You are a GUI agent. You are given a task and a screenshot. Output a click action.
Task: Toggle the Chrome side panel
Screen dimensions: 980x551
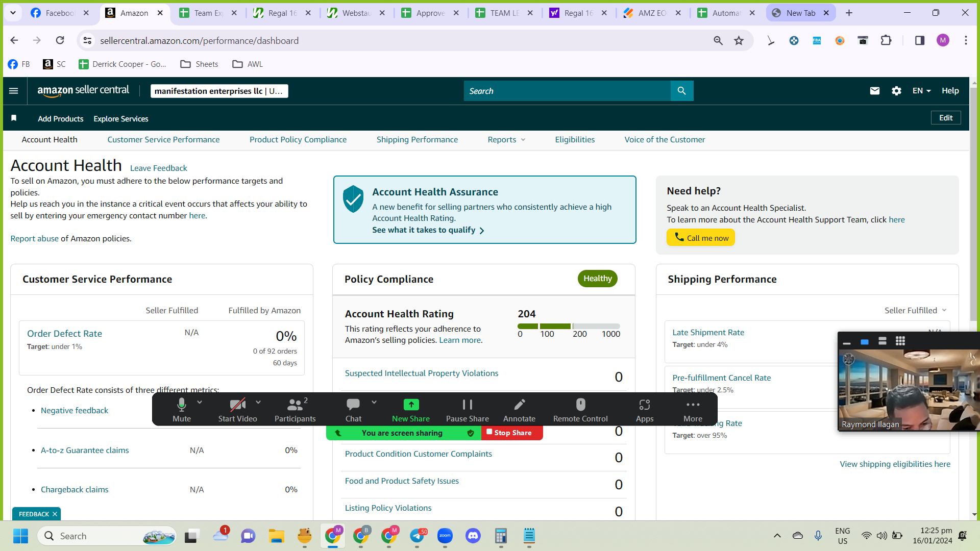(x=919, y=41)
